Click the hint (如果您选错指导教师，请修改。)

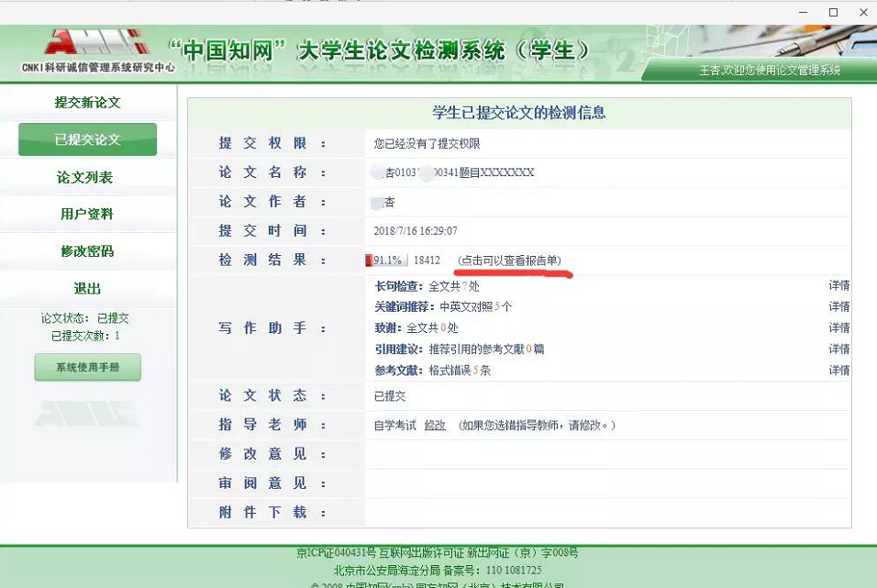click(x=537, y=426)
